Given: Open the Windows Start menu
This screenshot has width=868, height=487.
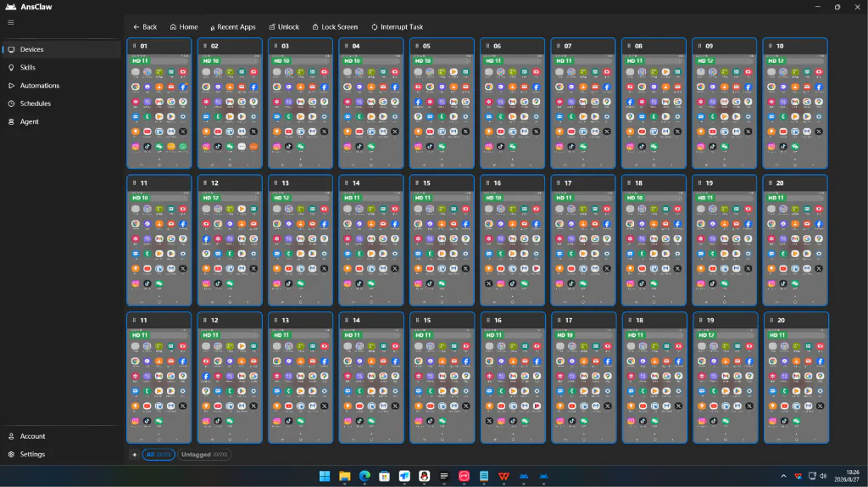Looking at the screenshot, I should click(325, 476).
